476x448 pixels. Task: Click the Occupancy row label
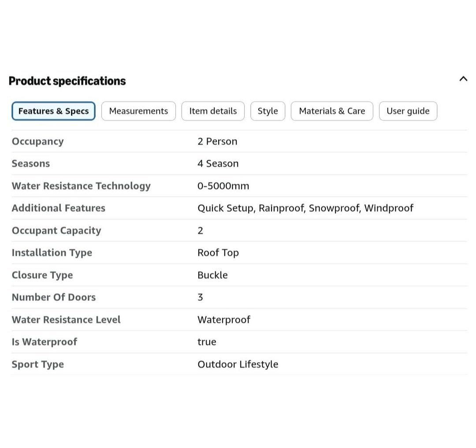click(x=37, y=142)
